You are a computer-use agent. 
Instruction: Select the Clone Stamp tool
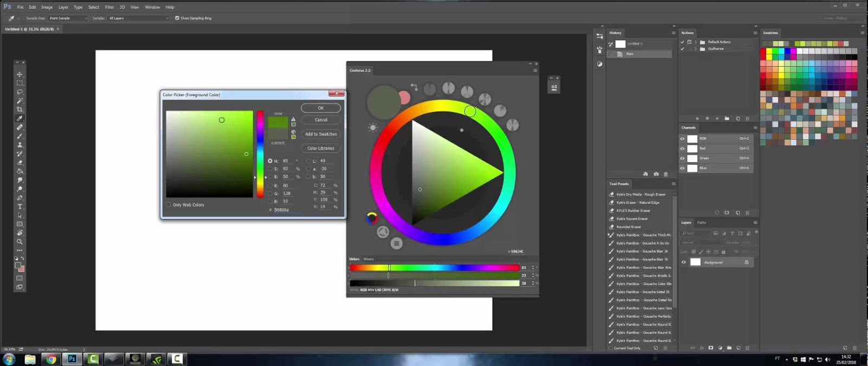[x=20, y=145]
